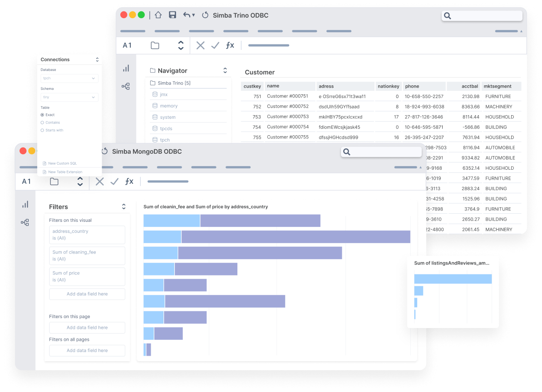The height and width of the screenshot is (392, 542).
Task: Select the Exact table match radio button
Action: coord(43,114)
